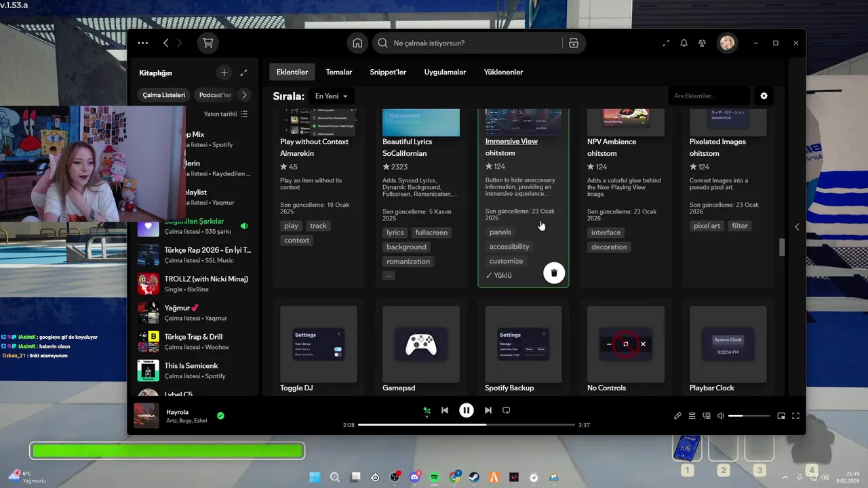868x488 pixels.
Task: Toggle library list view icon by Yakın tarihli
Action: (x=244, y=114)
